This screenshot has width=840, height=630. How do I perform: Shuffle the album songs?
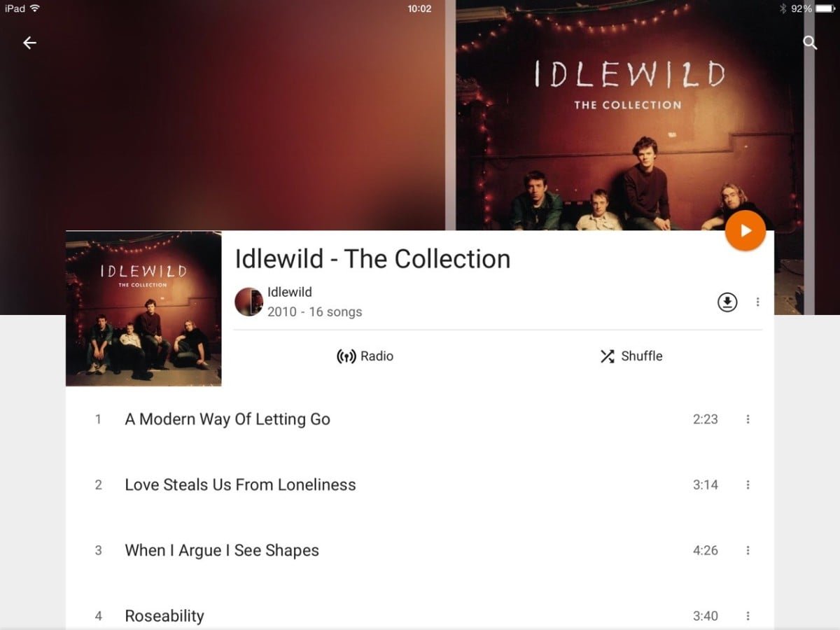[631, 356]
